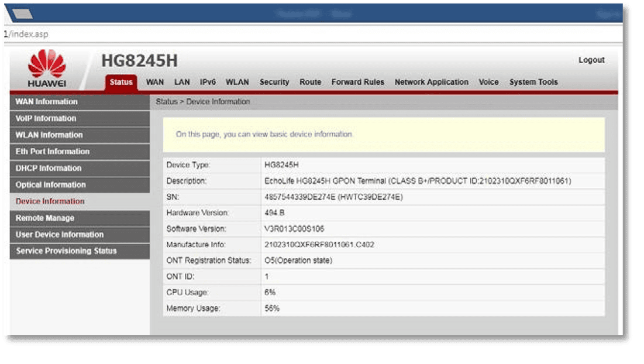The image size is (644, 364).
Task: Open the WAN tab
Action: pyautogui.click(x=155, y=82)
